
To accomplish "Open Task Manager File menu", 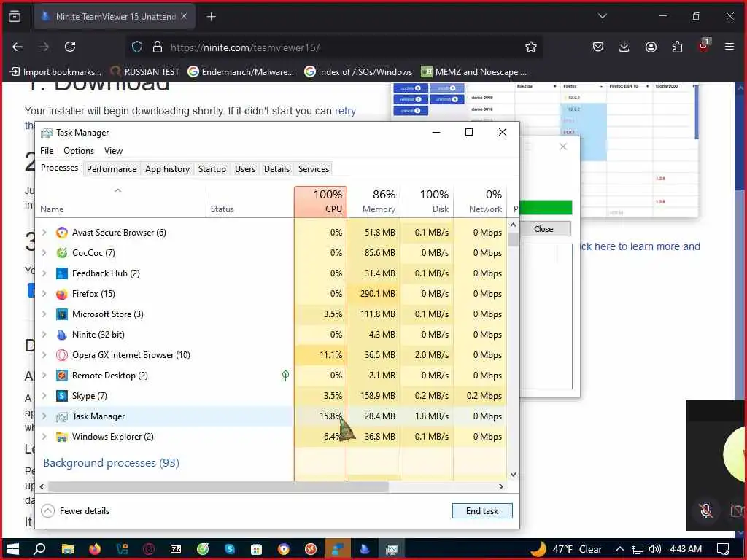I will pos(47,151).
